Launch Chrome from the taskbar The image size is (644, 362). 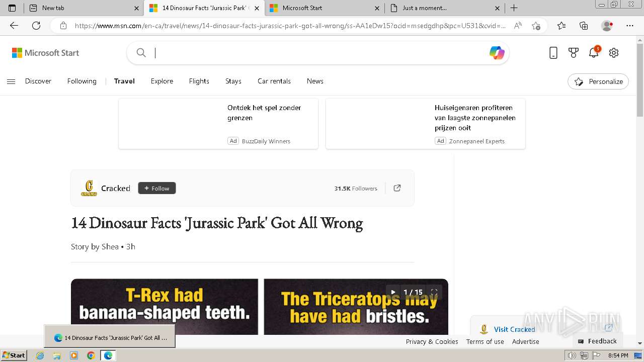(91, 355)
